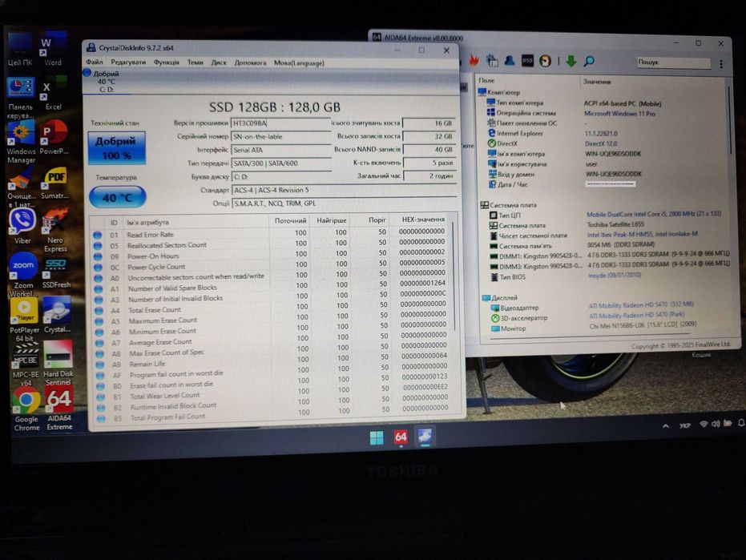
Task: Select the Добрий 40 °C disk tab
Action: coord(107,82)
